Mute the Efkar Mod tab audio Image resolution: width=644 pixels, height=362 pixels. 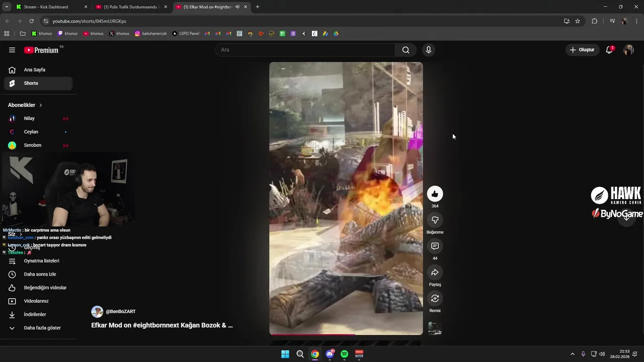tap(237, 7)
